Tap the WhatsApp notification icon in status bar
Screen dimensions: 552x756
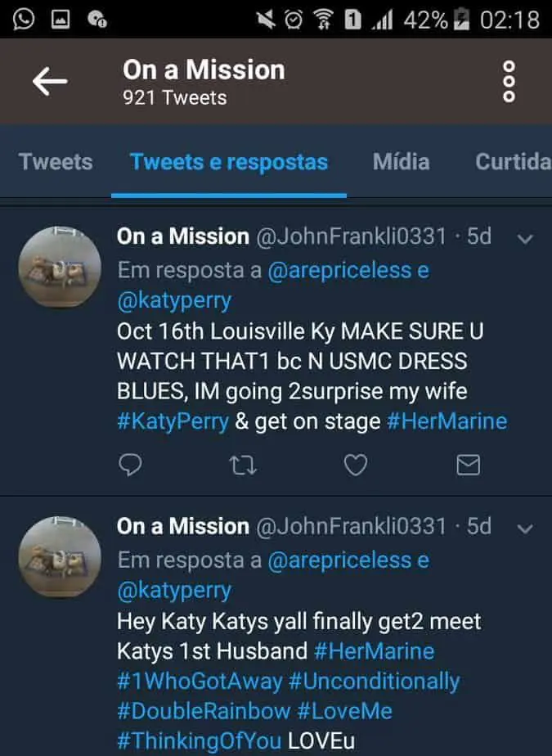coord(23,19)
